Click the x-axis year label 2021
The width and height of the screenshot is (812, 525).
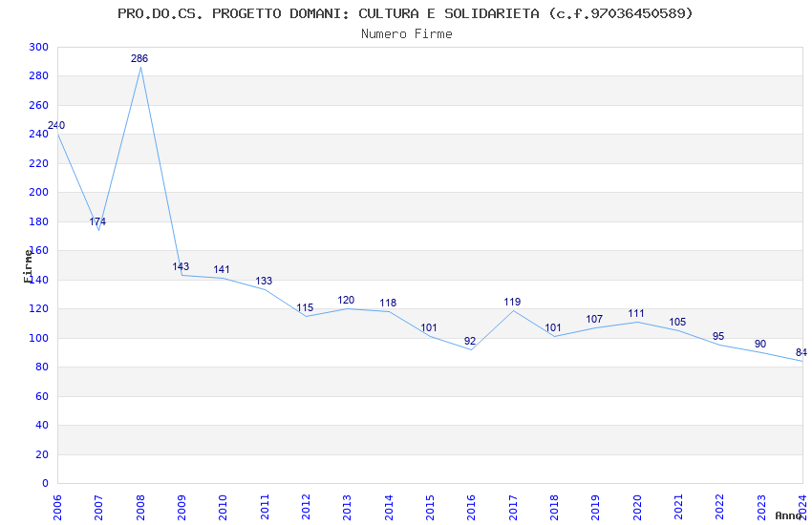678,507
